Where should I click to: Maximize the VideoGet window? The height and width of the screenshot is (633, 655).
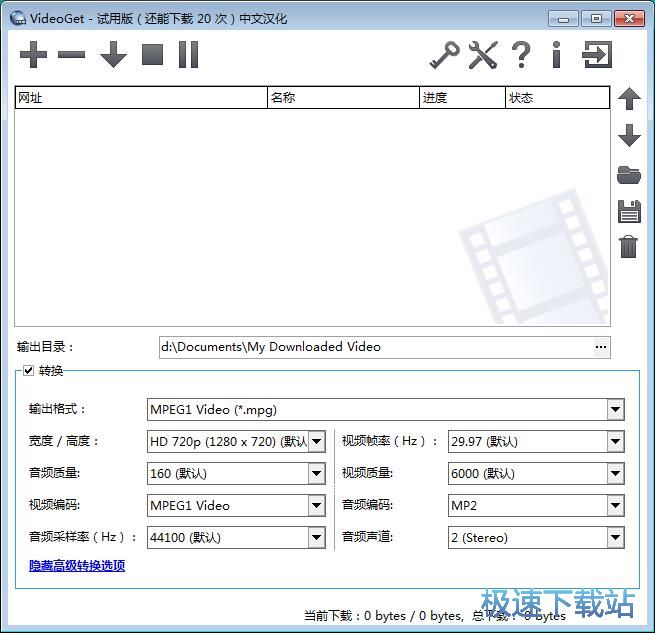click(596, 19)
